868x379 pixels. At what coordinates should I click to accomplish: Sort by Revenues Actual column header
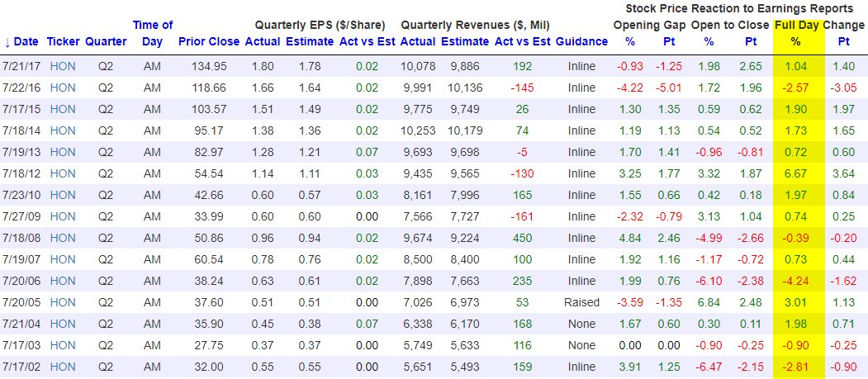[x=417, y=41]
